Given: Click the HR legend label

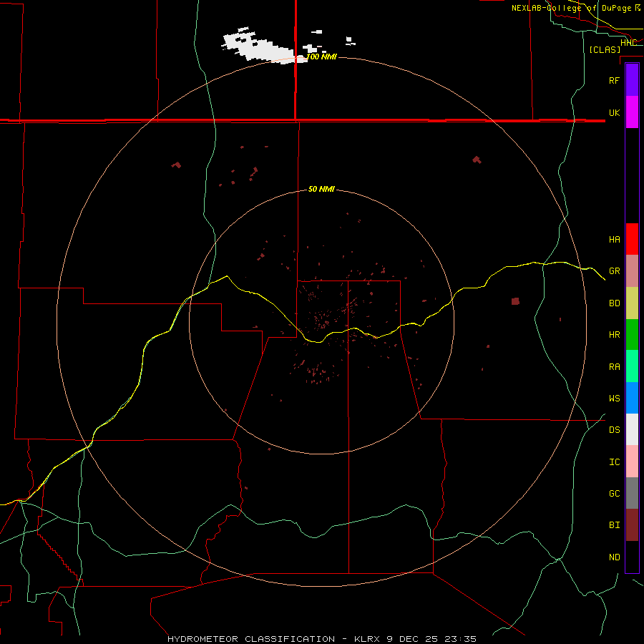Looking at the screenshot, I should click(x=614, y=335).
